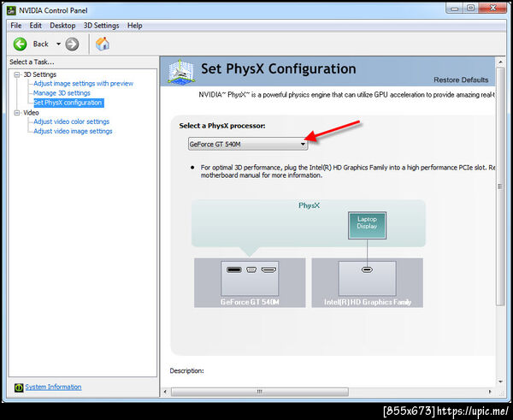Click the horizontal scrollbar thumb
Image resolution: width=513 pixels, height=420 pixels.
259,392
